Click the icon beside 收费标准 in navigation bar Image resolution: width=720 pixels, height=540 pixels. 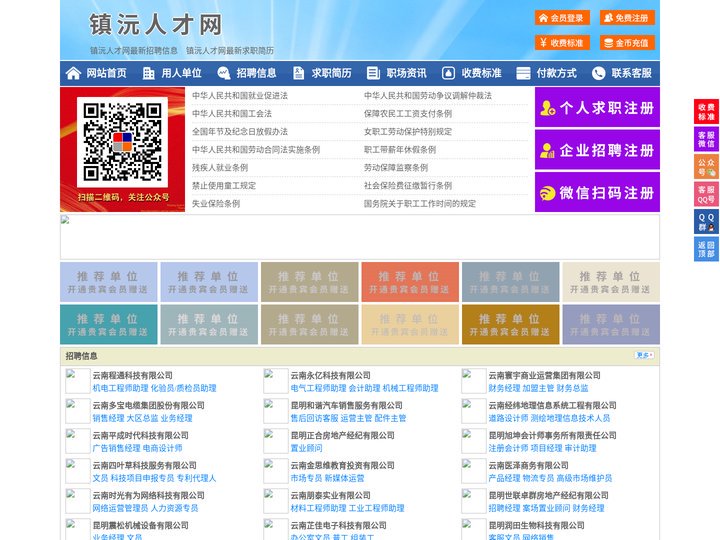click(x=448, y=73)
